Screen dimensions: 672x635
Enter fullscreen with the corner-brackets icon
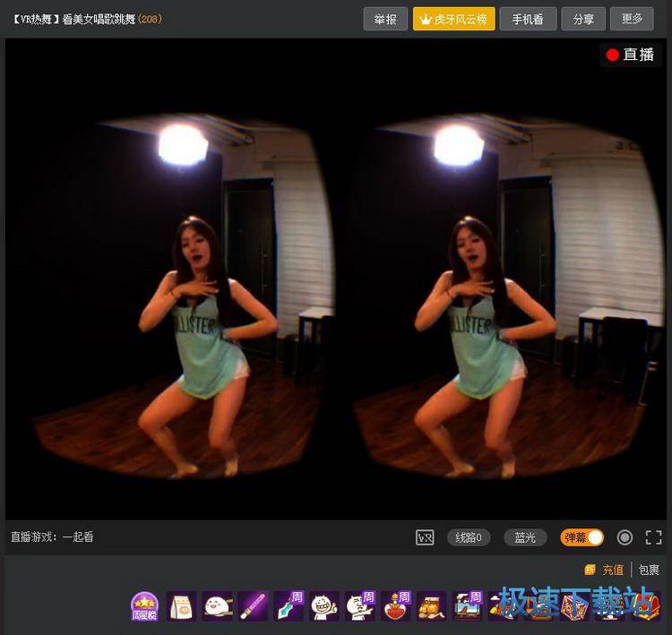click(653, 537)
